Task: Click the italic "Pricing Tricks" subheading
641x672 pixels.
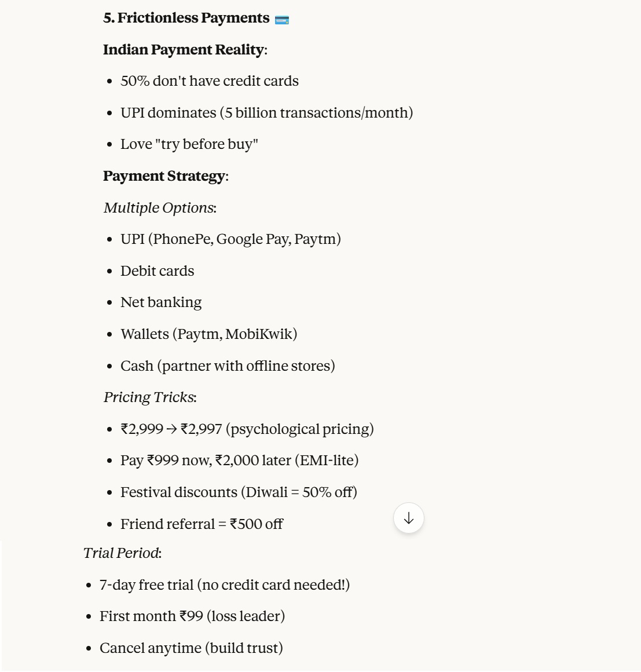Action: pyautogui.click(x=149, y=397)
